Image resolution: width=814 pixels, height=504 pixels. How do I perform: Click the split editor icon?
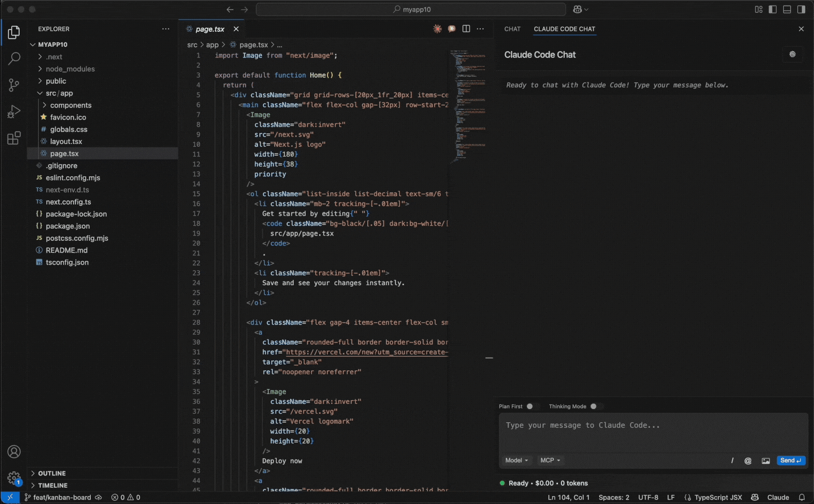pos(466,29)
